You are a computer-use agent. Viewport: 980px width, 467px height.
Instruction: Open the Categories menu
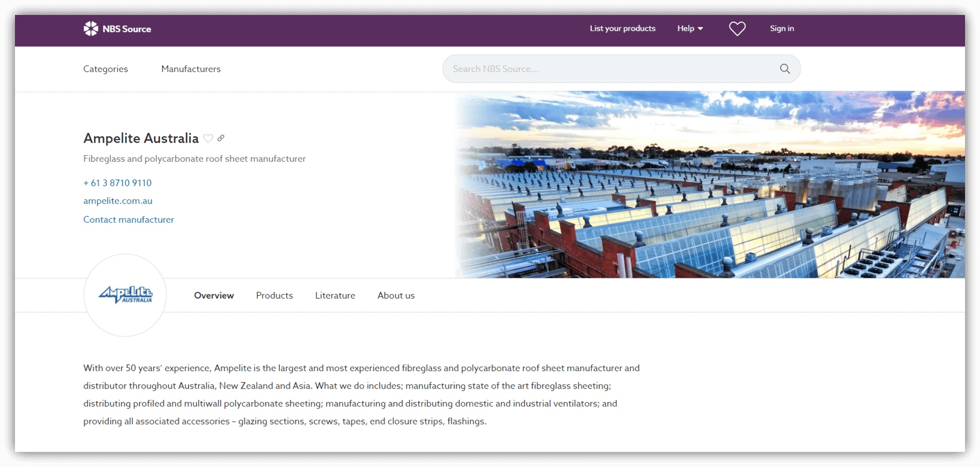[105, 69]
